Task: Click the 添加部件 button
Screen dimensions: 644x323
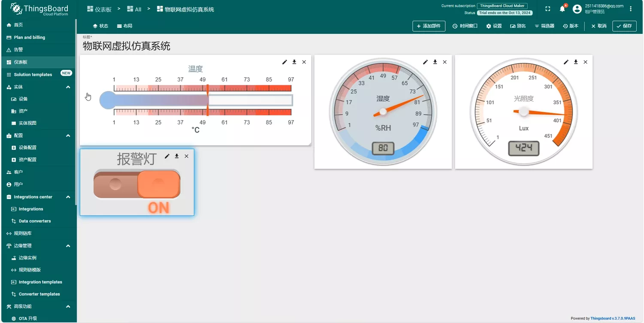Action: pyautogui.click(x=428, y=26)
